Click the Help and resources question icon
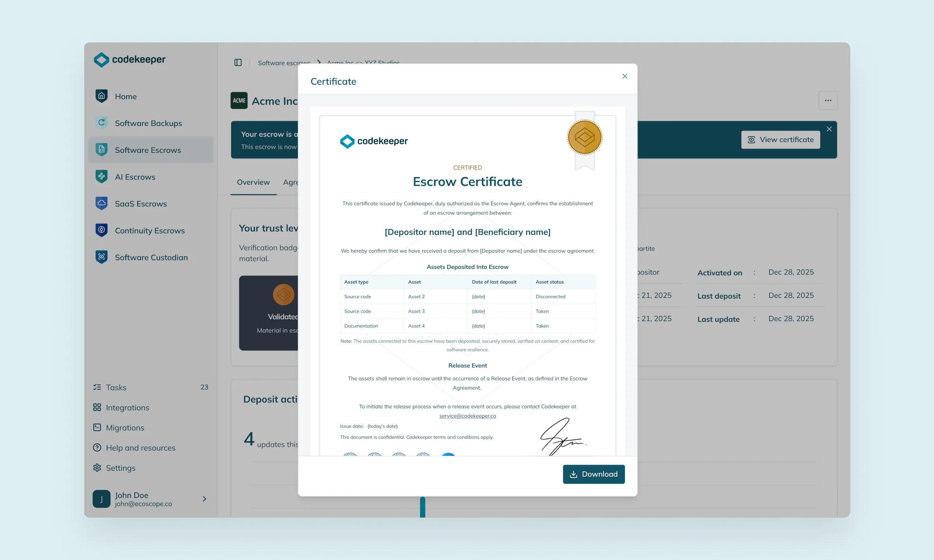This screenshot has width=934, height=560. point(97,448)
